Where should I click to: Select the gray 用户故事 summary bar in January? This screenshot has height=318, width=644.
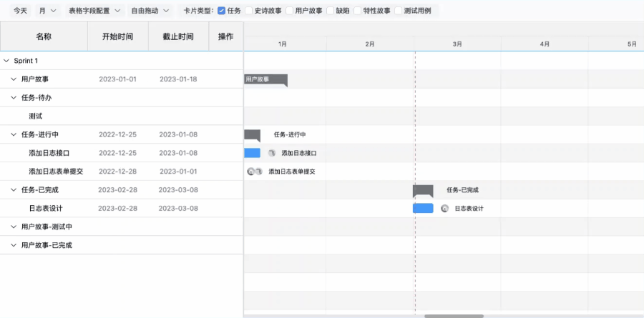point(265,79)
